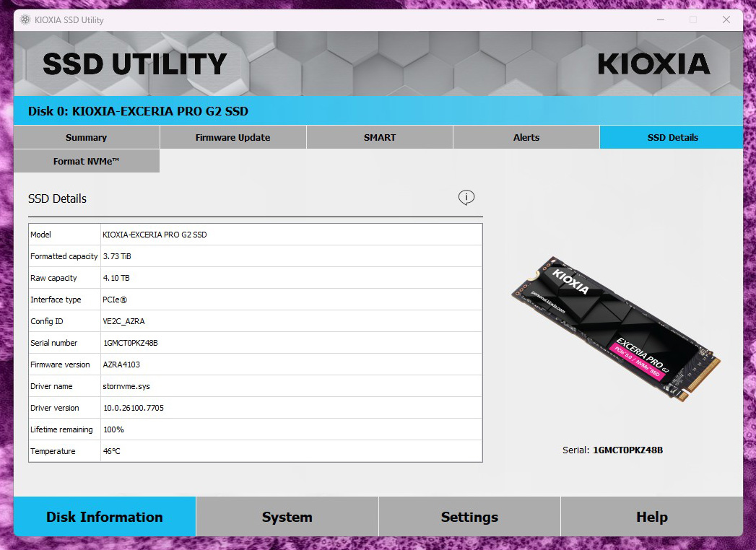Screen dimensions: 756x550
Task: Open the Format NVMe tab
Action: (87, 161)
